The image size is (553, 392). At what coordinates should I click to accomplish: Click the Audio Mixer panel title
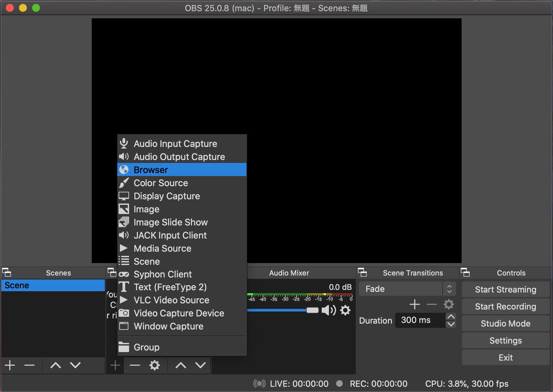289,273
